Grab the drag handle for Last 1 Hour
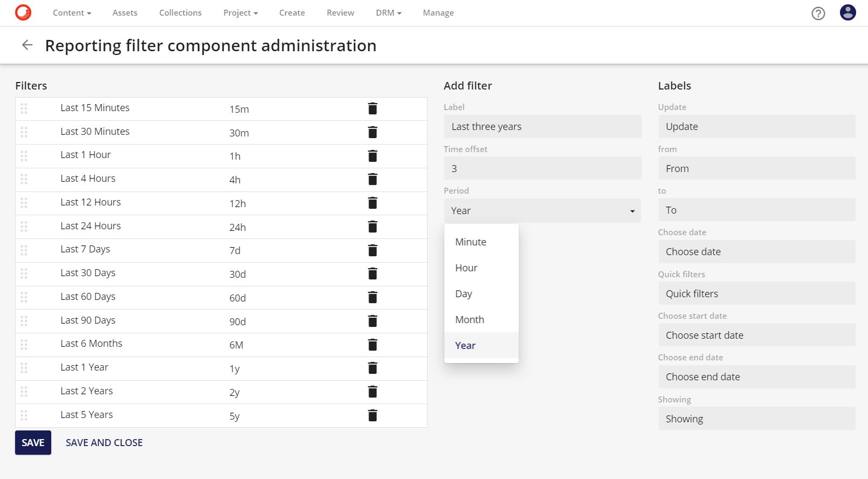 point(24,156)
